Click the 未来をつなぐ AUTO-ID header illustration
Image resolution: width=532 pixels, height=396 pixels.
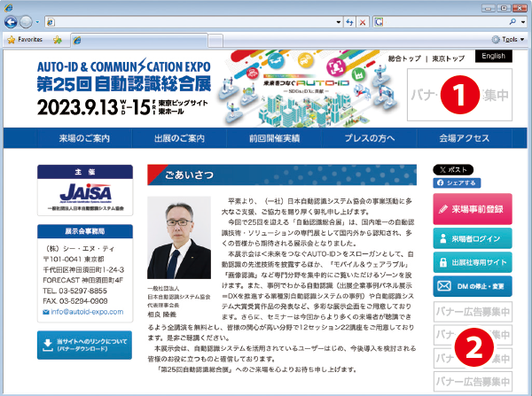(x=307, y=89)
